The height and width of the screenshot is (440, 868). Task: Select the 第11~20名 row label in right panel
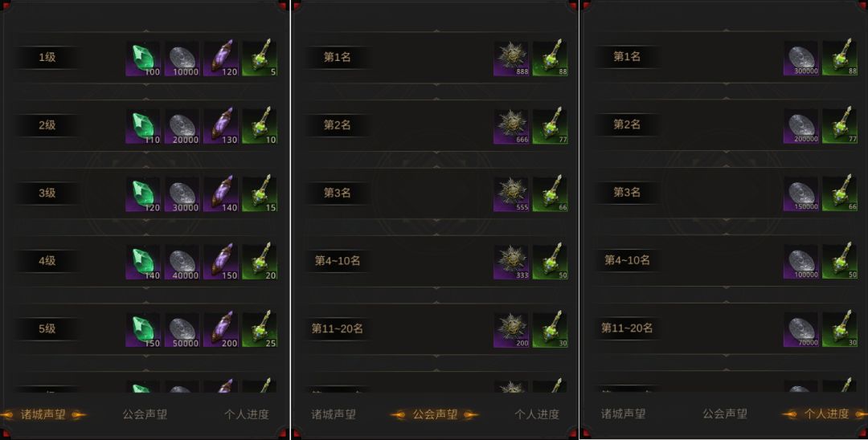[x=627, y=328]
